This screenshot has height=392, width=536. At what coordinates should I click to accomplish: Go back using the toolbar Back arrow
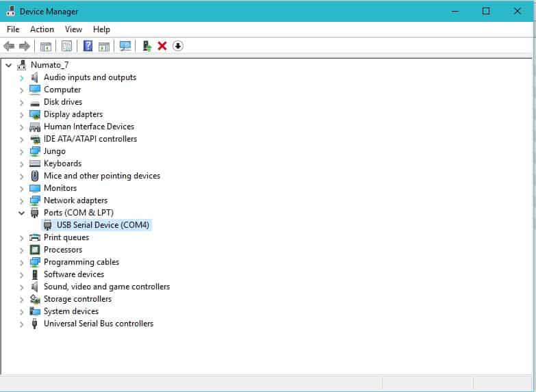pos(9,46)
